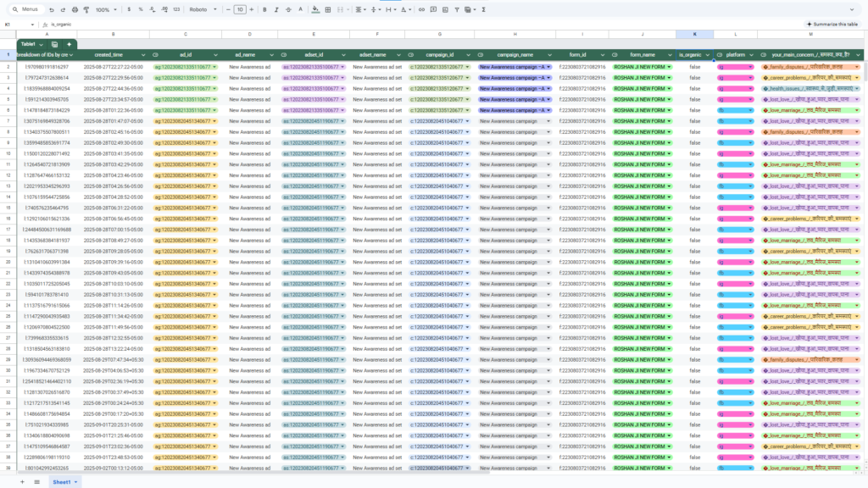Activate the Paint format tool
868x488 pixels.
coord(86,9)
